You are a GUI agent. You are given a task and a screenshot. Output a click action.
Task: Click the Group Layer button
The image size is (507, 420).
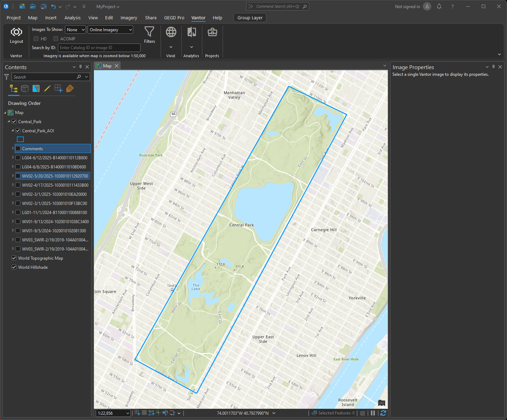250,18
